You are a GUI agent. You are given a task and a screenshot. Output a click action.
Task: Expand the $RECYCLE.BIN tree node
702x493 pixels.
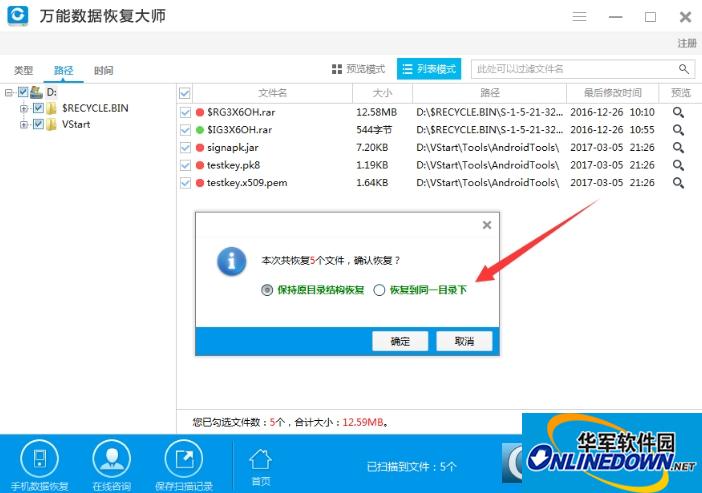point(24,108)
